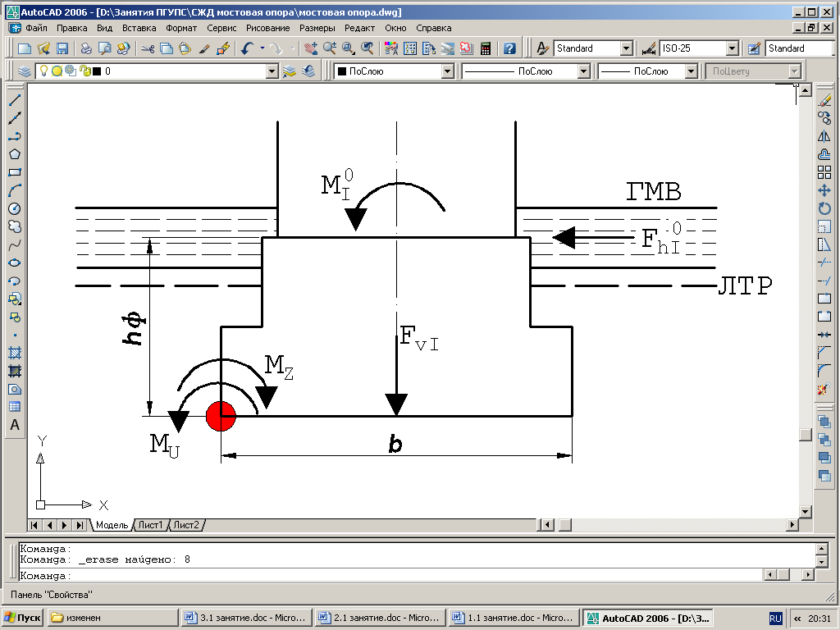Select the Multiline Text tool

(15, 426)
